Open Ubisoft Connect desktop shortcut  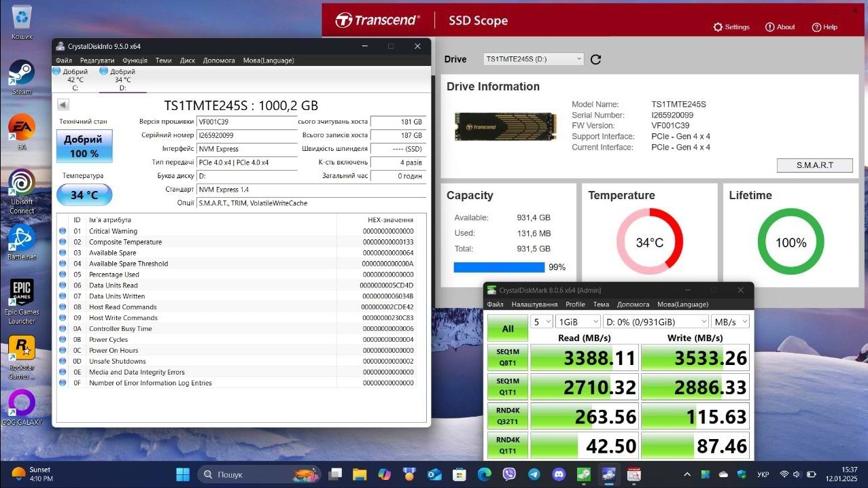click(22, 192)
